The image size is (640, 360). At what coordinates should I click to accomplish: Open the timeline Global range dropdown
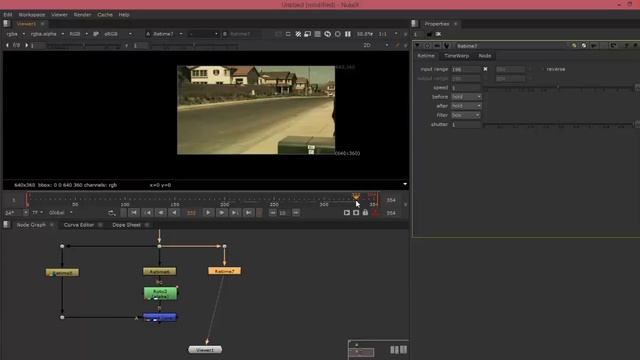click(60, 213)
